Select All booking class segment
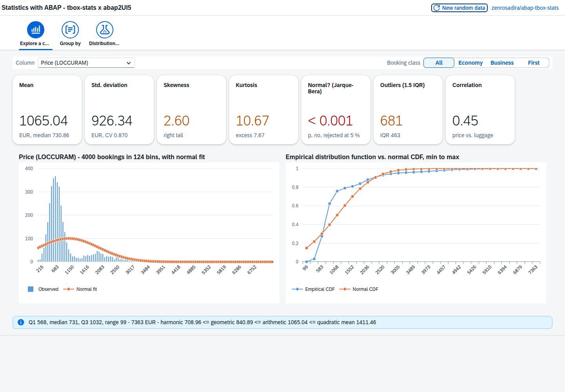The height and width of the screenshot is (392, 565). click(439, 63)
